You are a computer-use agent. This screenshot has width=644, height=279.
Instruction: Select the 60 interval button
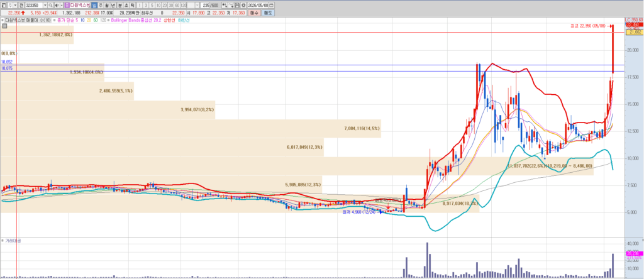[x=177, y=5]
